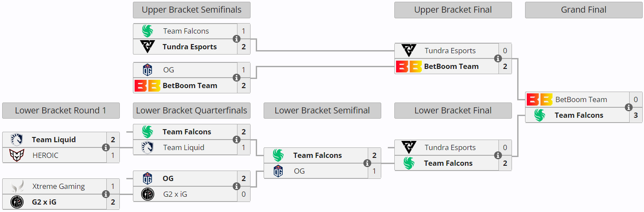Show info for Falcons vs Tundra upper semifinal
The width and height of the screenshot is (644, 212).
click(236, 39)
